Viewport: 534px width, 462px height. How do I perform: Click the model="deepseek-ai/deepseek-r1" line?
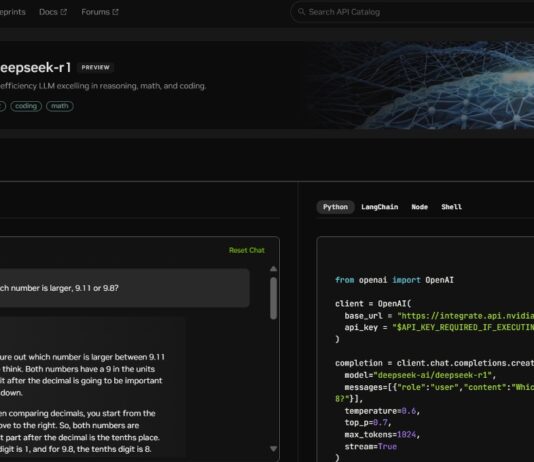[x=420, y=375]
